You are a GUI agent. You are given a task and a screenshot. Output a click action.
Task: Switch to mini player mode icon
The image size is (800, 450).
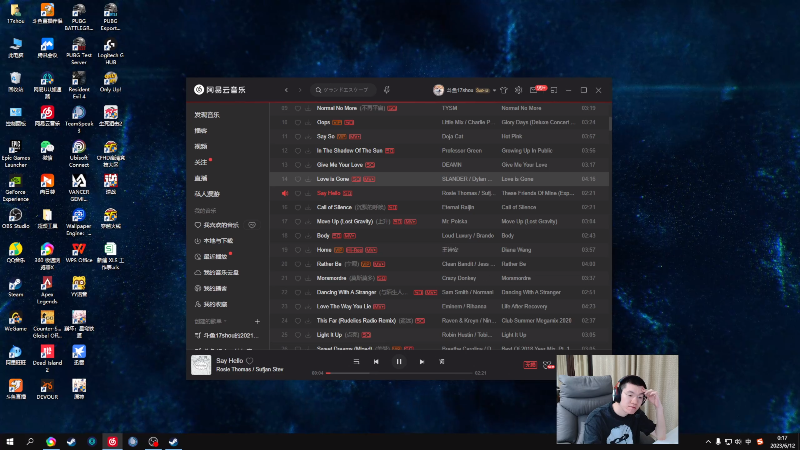click(x=554, y=90)
